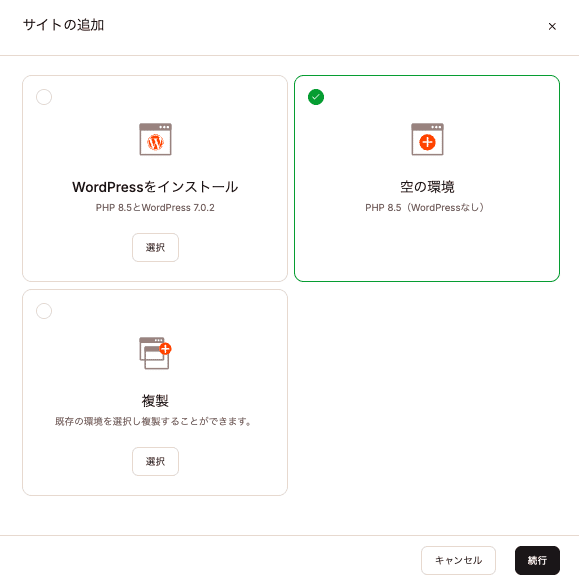Click the 空の環境 heading
The image size is (579, 582).
click(x=427, y=187)
